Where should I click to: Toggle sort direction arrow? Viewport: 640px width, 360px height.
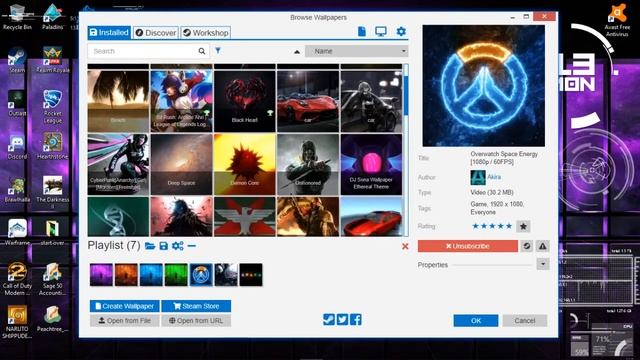297,52
